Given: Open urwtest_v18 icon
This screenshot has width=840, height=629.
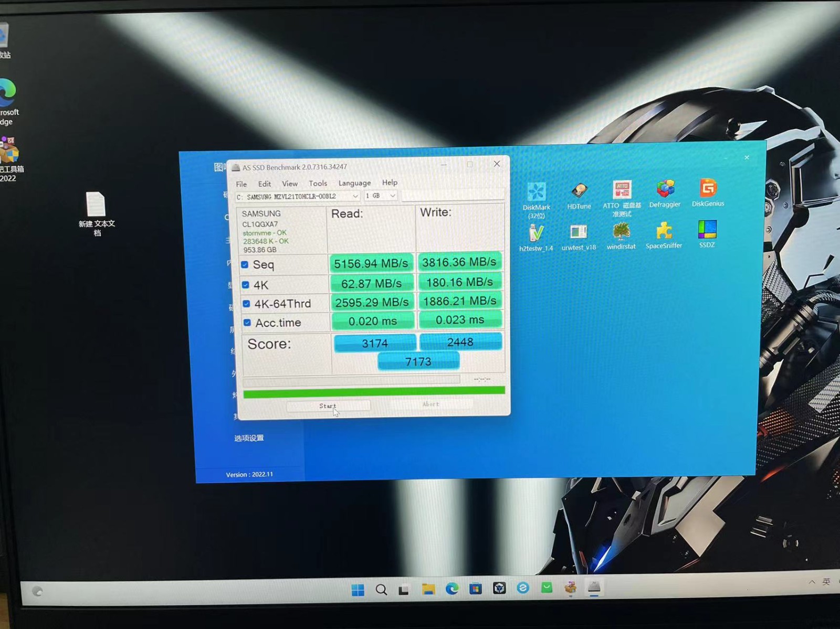Looking at the screenshot, I should coord(579,237).
